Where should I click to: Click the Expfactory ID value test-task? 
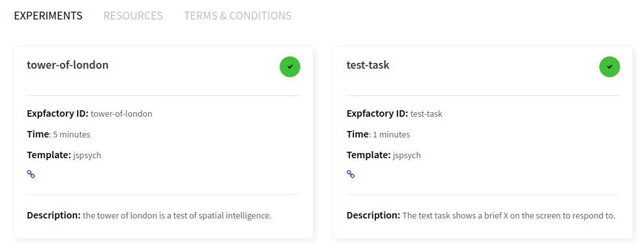pyautogui.click(x=427, y=114)
